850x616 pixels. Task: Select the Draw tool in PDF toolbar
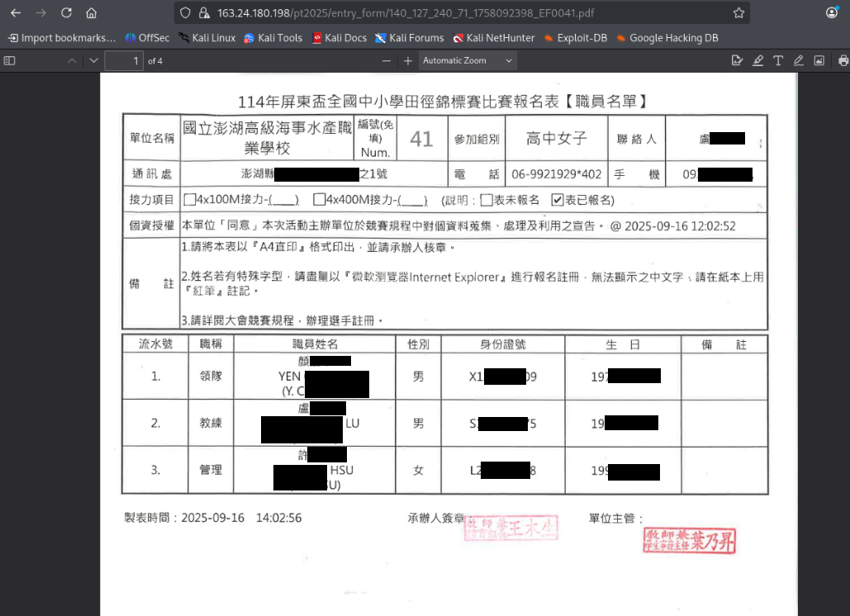[x=799, y=60]
